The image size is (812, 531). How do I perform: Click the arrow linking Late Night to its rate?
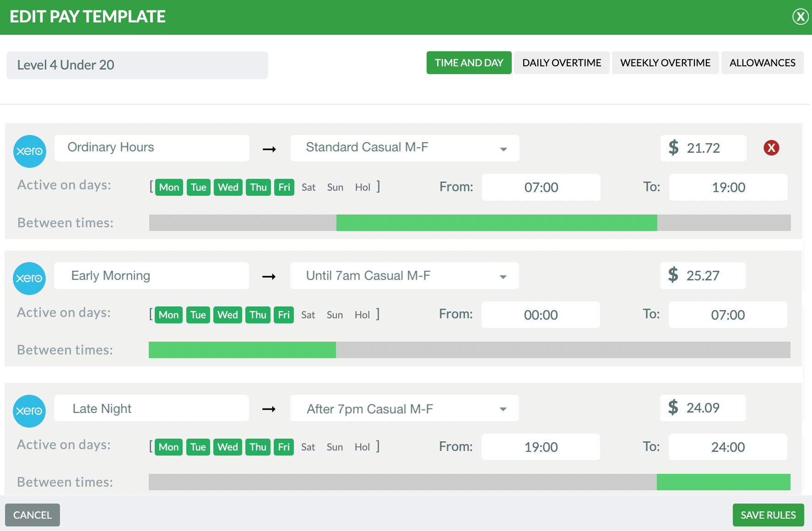pyautogui.click(x=269, y=409)
